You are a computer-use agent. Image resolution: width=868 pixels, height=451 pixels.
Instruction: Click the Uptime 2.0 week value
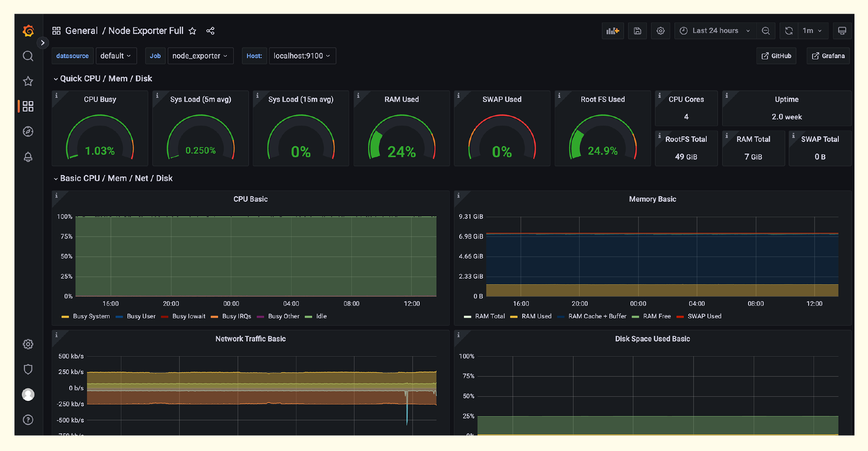(787, 117)
